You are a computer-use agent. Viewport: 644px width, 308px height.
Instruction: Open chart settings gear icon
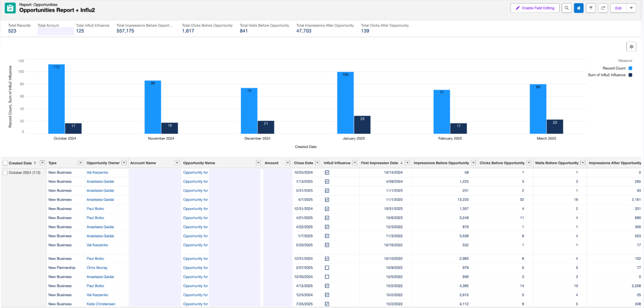tap(631, 47)
